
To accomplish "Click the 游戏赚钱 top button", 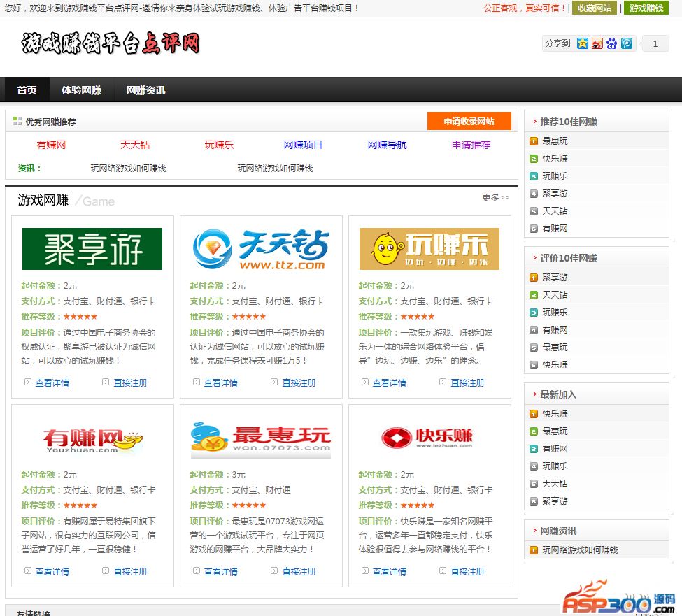I will point(646,8).
